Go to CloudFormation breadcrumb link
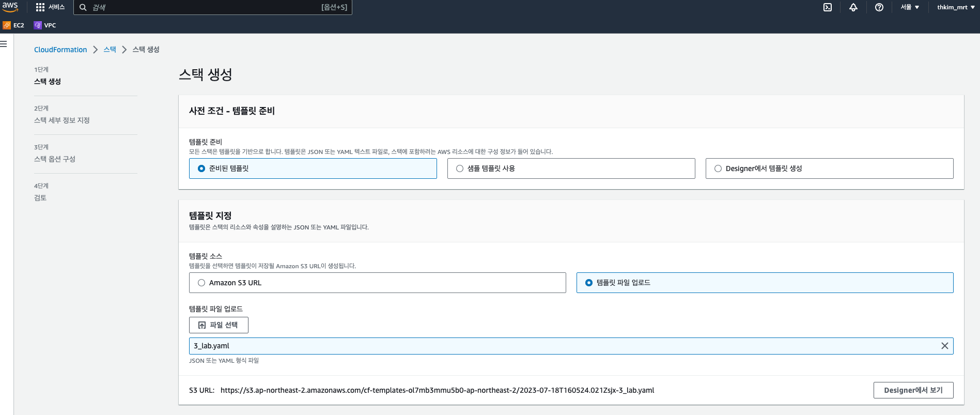Viewport: 980px width, 415px height. click(x=60, y=50)
